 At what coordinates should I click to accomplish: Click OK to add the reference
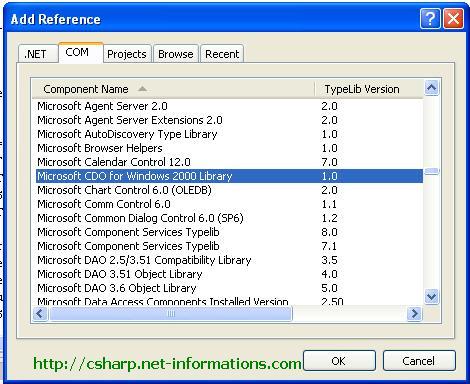[x=339, y=361]
